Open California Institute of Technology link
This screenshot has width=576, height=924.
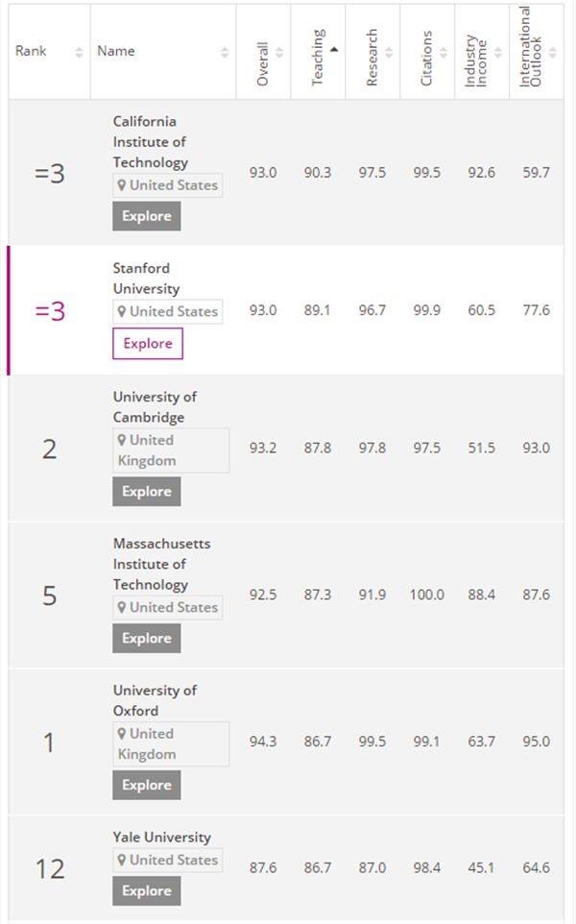tap(150, 142)
